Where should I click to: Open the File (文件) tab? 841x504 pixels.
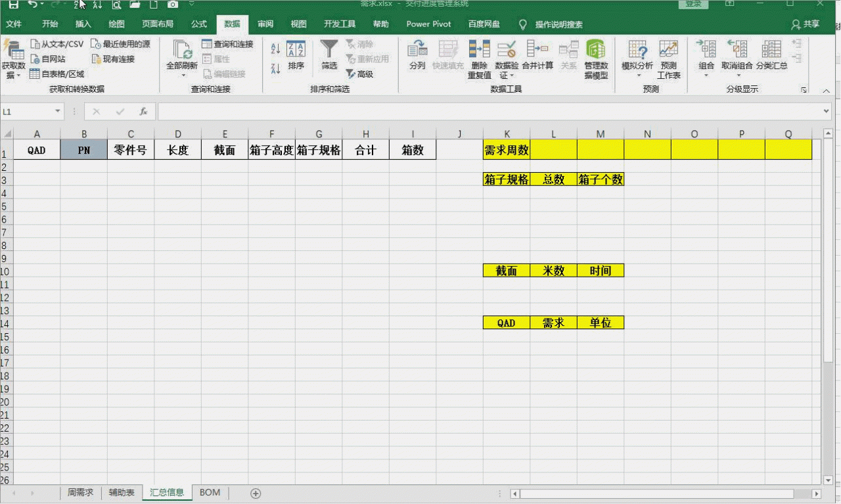[14, 24]
